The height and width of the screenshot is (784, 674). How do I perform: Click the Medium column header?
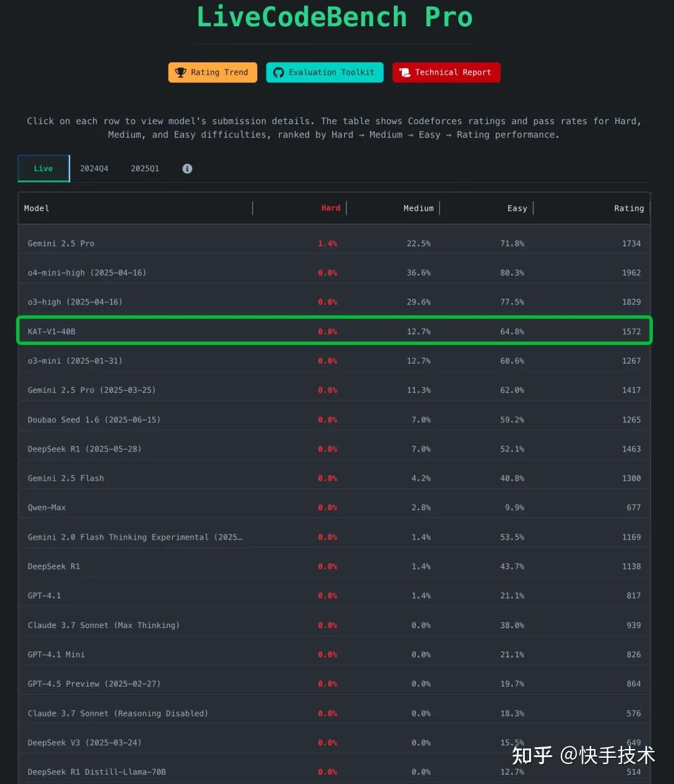click(418, 208)
